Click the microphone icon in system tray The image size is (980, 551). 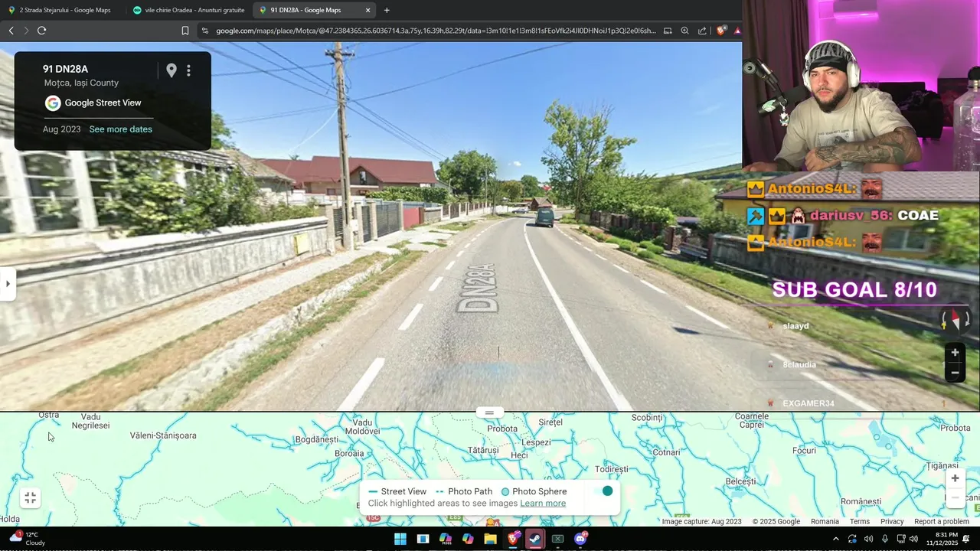tap(884, 539)
